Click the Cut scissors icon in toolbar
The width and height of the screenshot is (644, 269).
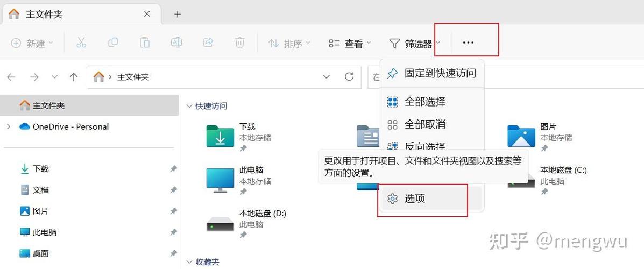click(x=81, y=43)
